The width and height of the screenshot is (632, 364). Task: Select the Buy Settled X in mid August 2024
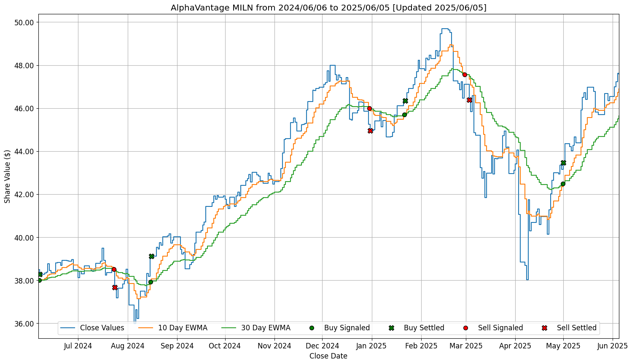(151, 256)
